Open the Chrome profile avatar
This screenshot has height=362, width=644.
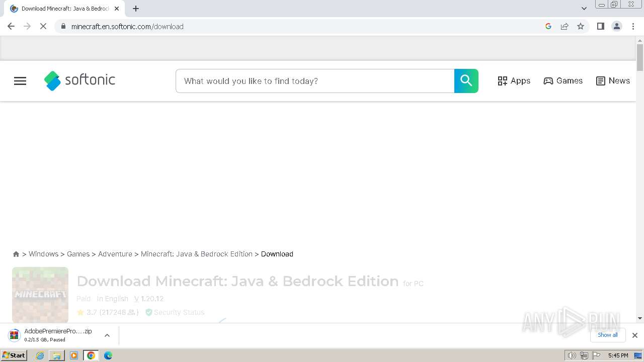click(617, 26)
